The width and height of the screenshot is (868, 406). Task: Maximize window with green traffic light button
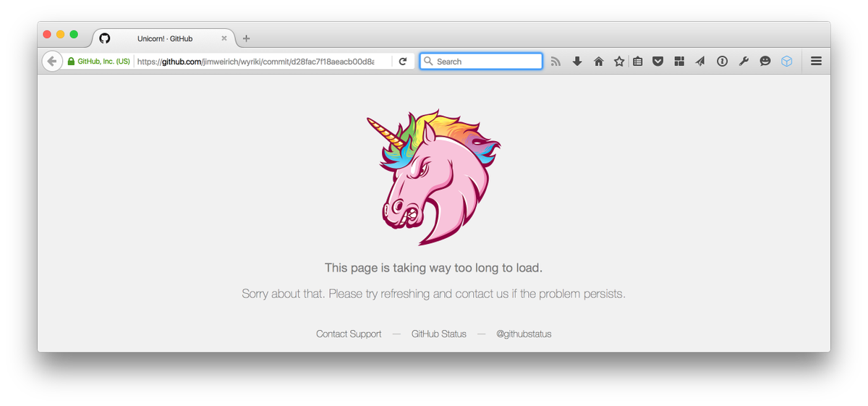coord(74,34)
